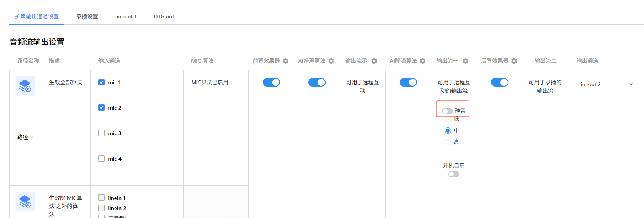Disable the AI降噪算法 switch
Viewport: 644px width, 218px height.
408,82
